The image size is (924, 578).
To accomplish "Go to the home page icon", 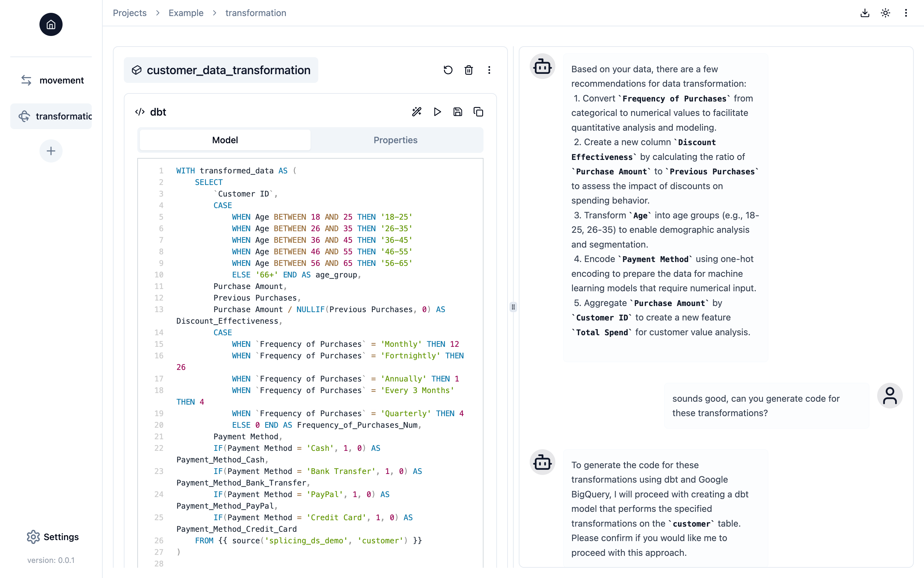I will 51,24.
